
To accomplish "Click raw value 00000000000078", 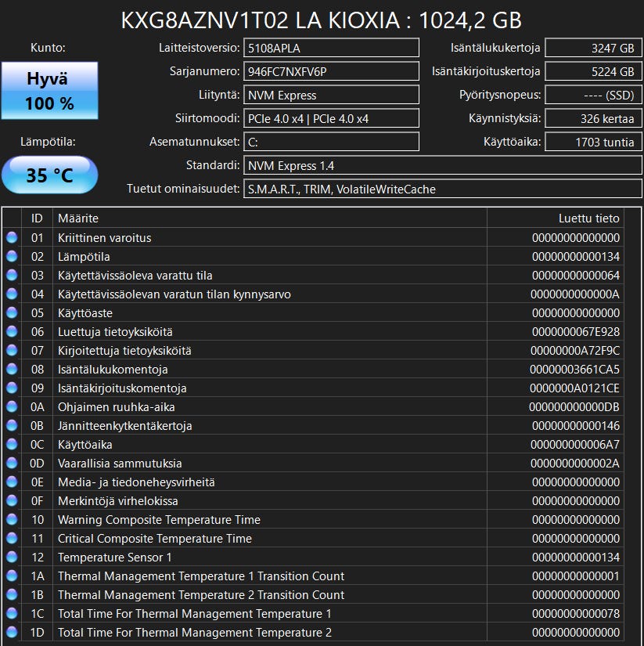I will coord(576,614).
